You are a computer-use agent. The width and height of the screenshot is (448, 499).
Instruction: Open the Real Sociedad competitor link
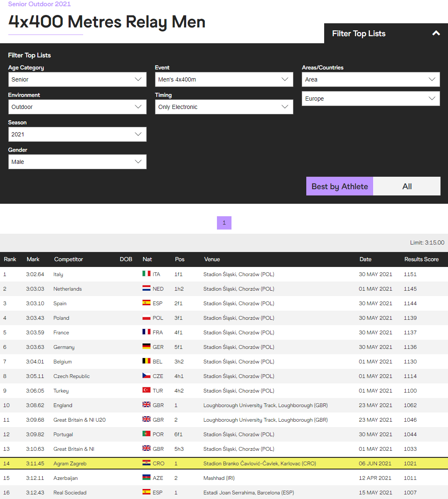point(70,492)
